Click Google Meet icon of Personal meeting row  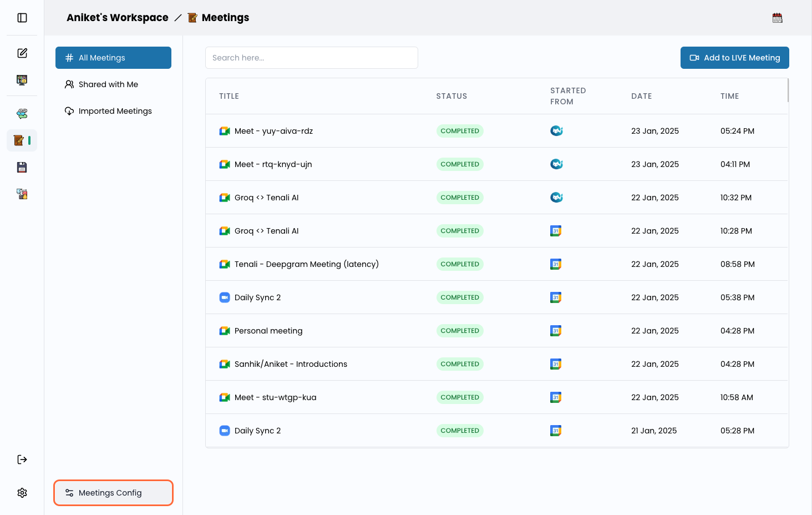(x=225, y=331)
